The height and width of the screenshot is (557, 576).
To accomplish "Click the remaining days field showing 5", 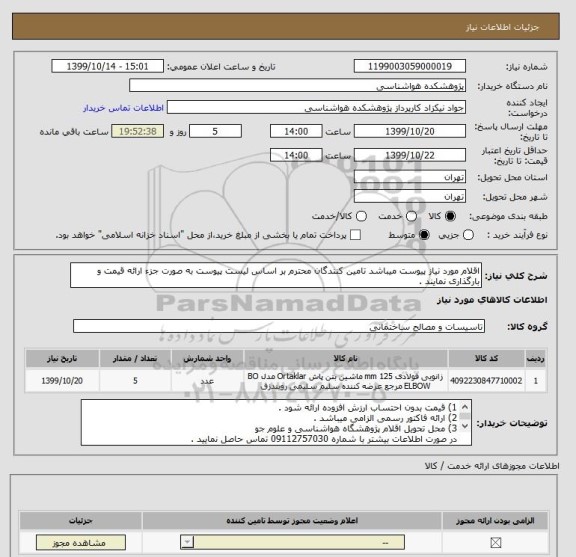I will coord(215,132).
